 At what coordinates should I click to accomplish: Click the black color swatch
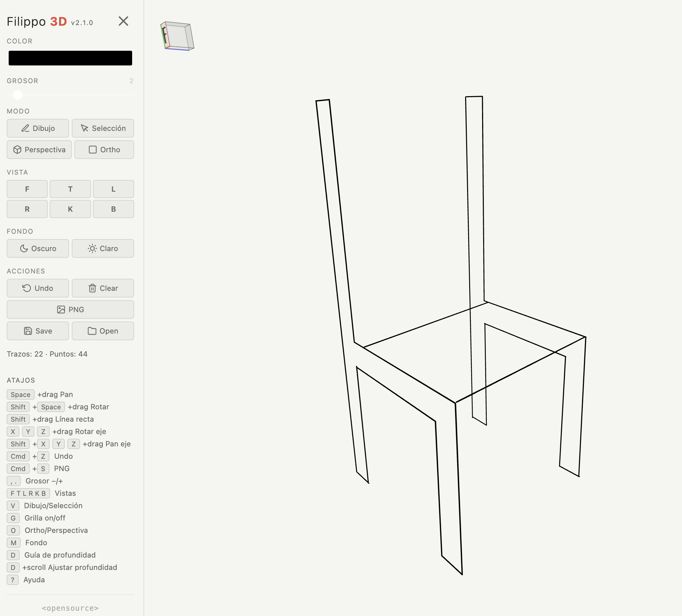click(70, 58)
